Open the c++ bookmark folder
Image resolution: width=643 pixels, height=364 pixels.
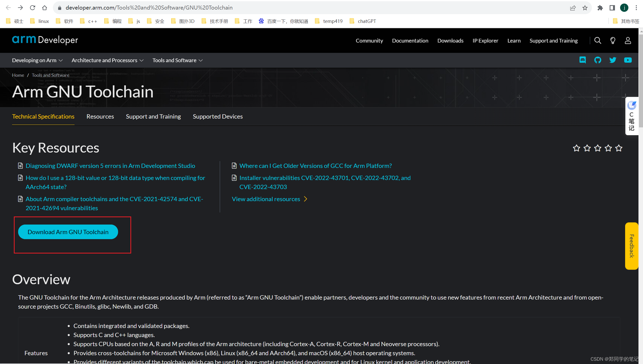89,21
